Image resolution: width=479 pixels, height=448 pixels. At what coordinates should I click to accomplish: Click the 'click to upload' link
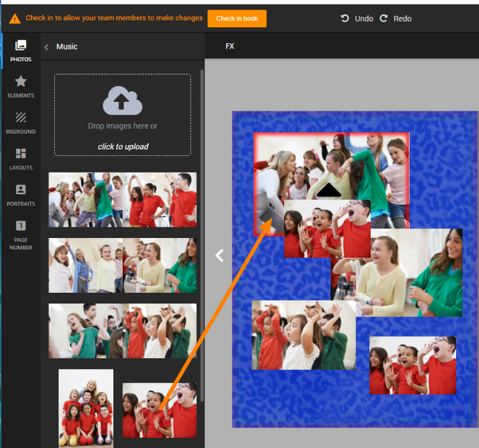click(x=123, y=147)
